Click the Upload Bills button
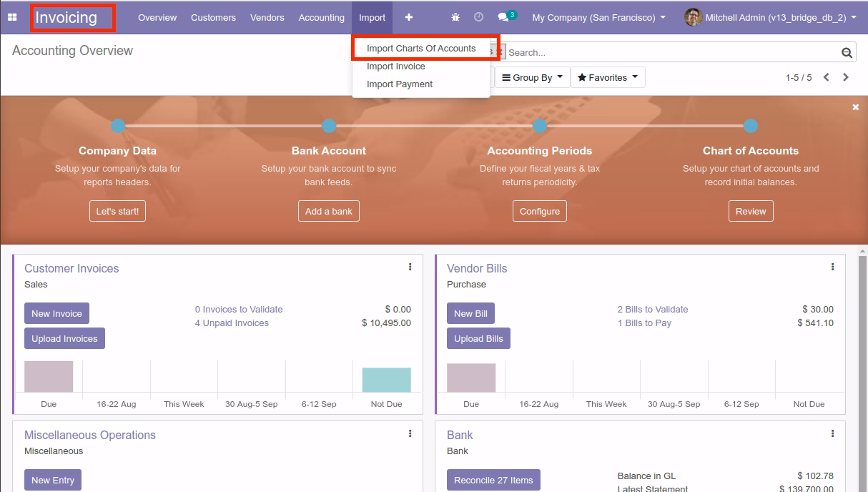The height and width of the screenshot is (492, 868). pos(478,338)
